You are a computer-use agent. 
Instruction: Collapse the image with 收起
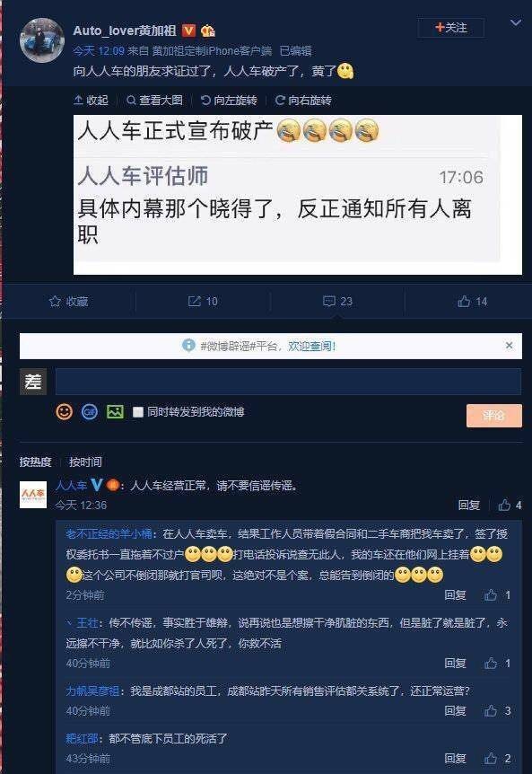coord(91,101)
